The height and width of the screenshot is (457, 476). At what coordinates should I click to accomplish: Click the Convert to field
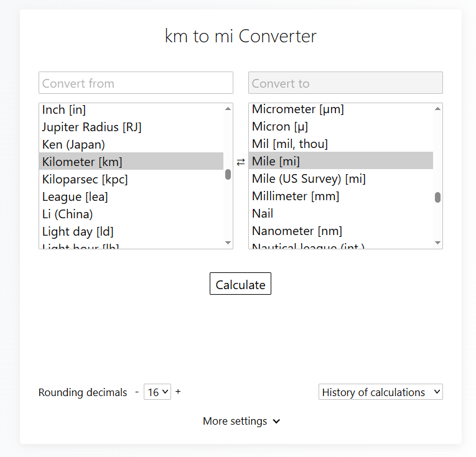[345, 83]
